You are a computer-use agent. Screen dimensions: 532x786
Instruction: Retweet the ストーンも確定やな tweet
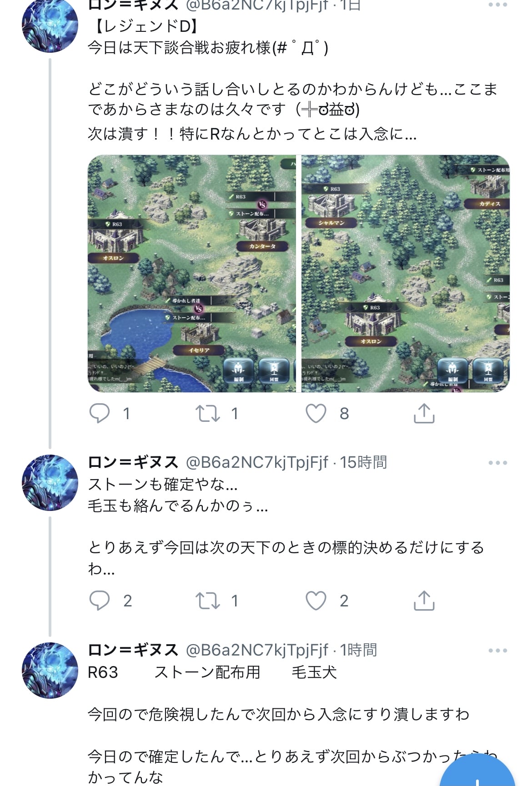tap(208, 601)
